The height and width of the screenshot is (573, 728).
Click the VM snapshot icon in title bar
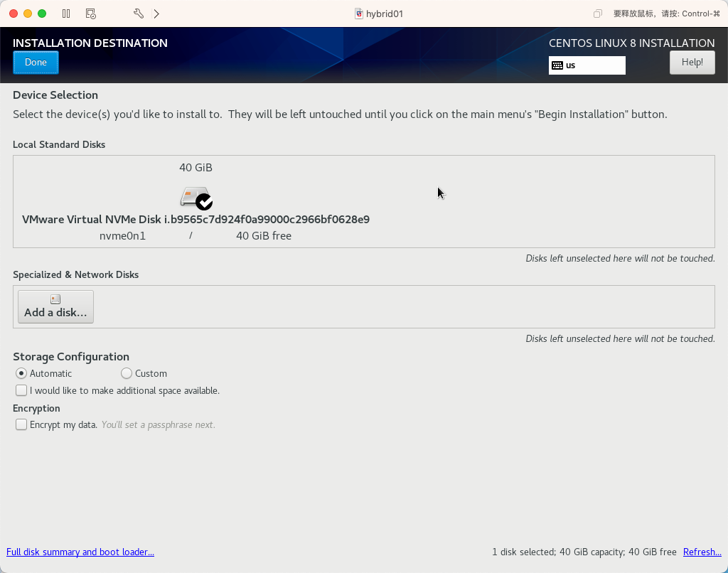91,14
